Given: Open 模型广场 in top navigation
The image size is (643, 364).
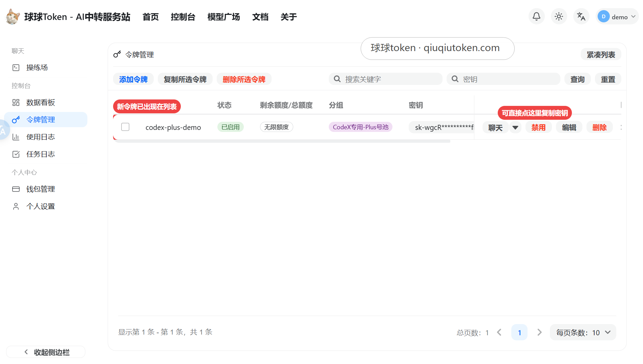Looking at the screenshot, I should click(224, 17).
